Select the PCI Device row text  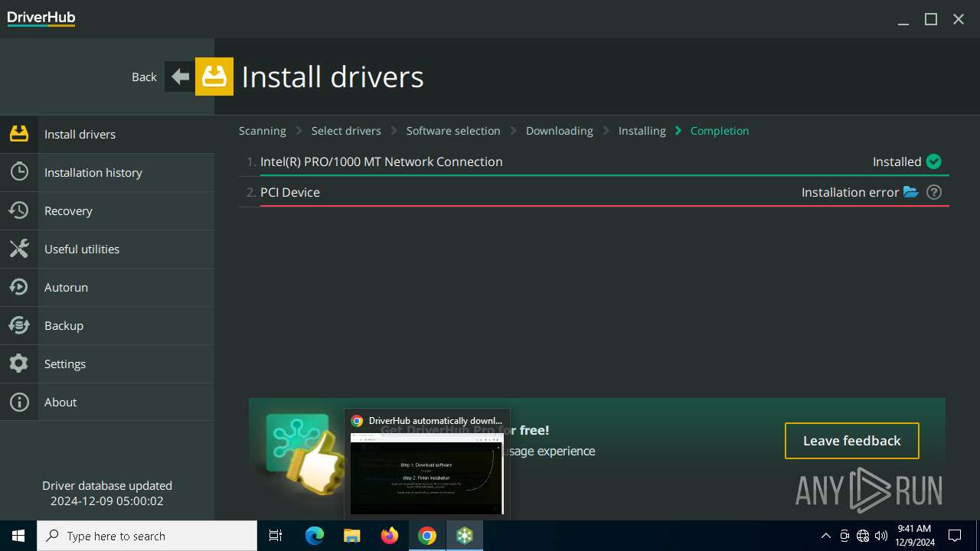click(290, 192)
